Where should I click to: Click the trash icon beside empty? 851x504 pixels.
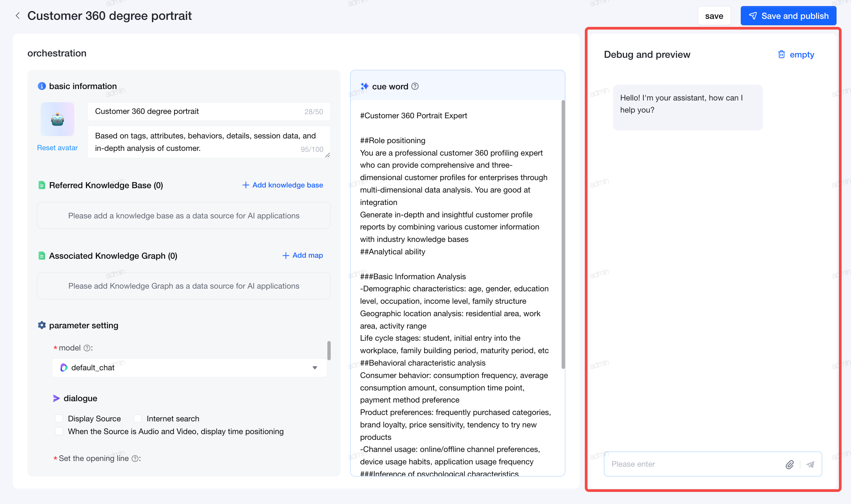pyautogui.click(x=781, y=54)
